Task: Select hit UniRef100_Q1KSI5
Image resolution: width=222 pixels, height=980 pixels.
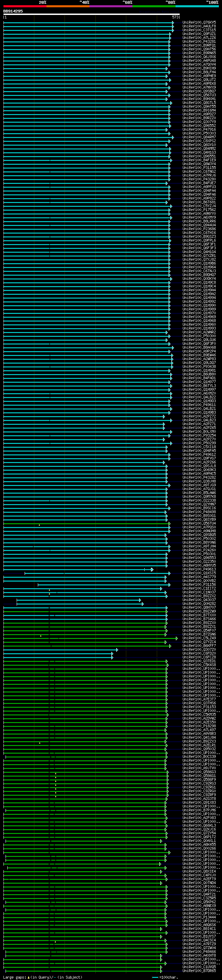Action: pyautogui.click(x=199, y=573)
